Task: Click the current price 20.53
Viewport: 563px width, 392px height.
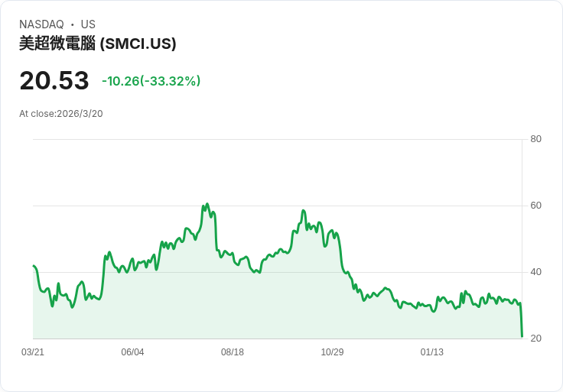Action: pos(54,80)
